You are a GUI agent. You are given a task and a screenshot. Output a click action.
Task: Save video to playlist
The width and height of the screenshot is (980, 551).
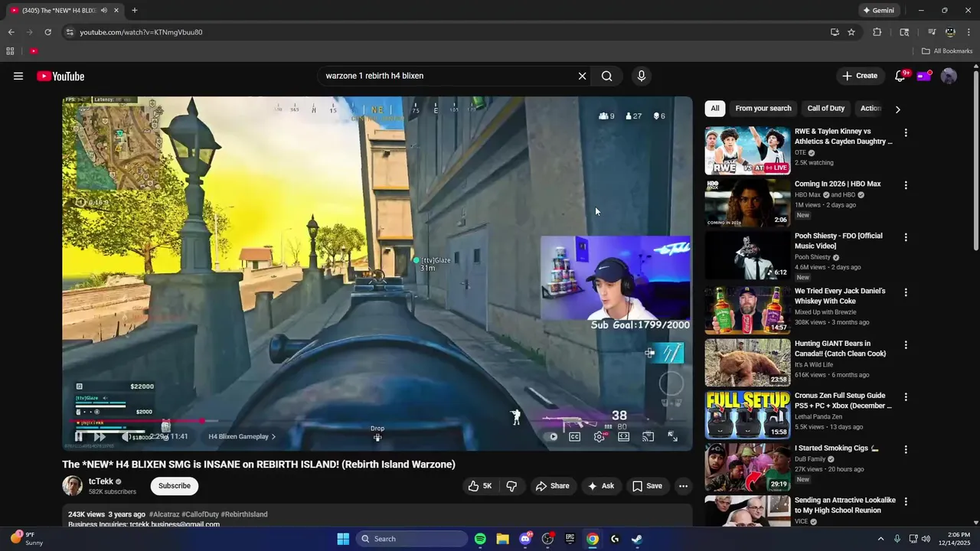(x=647, y=486)
